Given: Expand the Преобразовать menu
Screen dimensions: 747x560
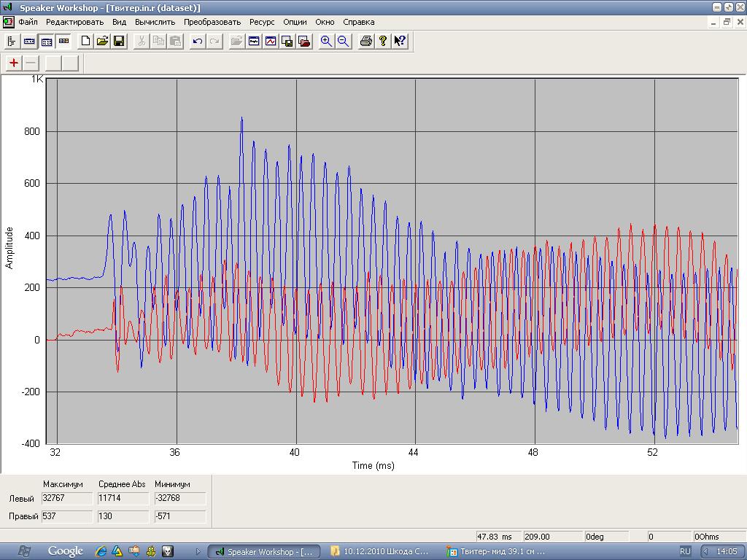Looking at the screenshot, I should click(x=212, y=22).
